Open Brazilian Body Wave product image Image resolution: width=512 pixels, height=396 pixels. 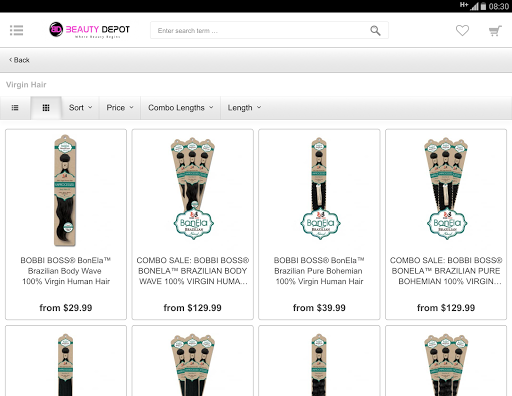pyautogui.click(x=65, y=190)
